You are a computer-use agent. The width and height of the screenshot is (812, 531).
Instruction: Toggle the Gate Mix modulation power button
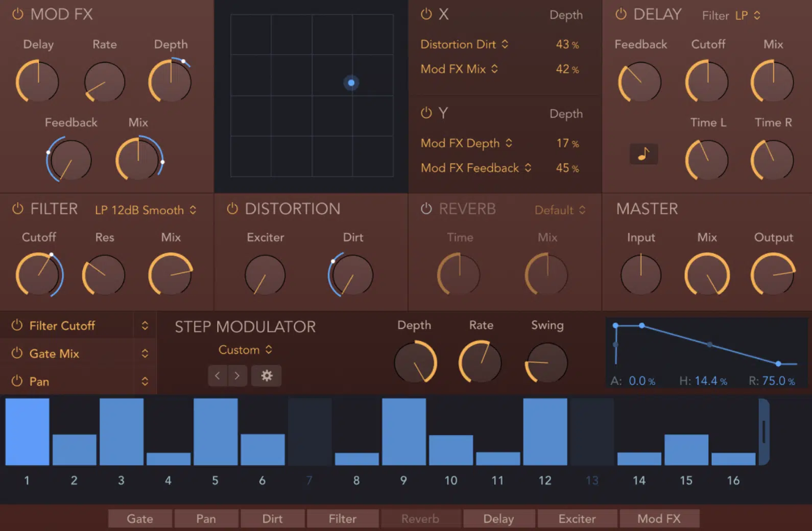tap(17, 353)
